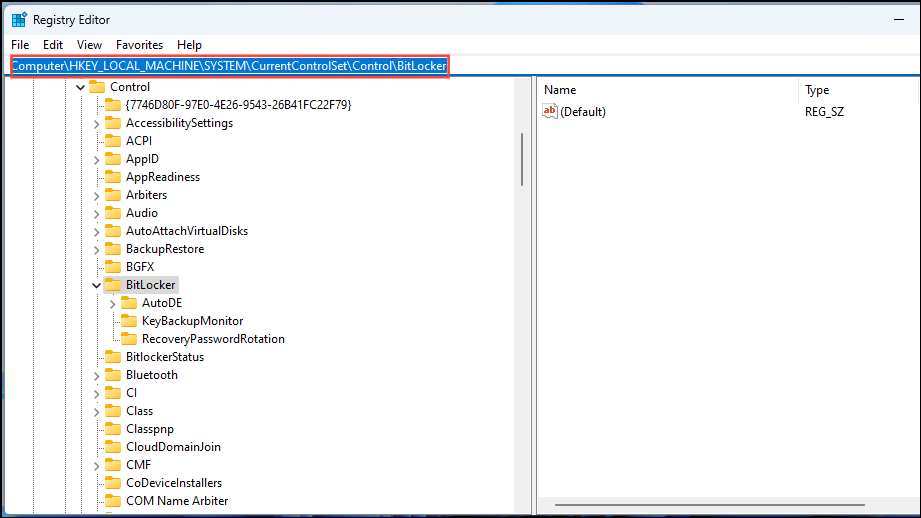The width and height of the screenshot is (921, 518).
Task: Collapse the Control key
Action: [x=80, y=87]
